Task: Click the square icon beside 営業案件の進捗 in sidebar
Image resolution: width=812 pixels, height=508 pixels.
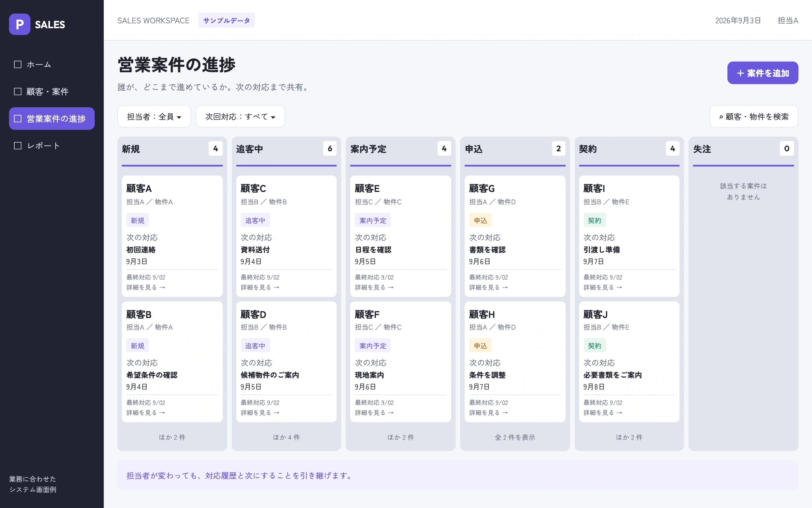Action: (x=18, y=119)
